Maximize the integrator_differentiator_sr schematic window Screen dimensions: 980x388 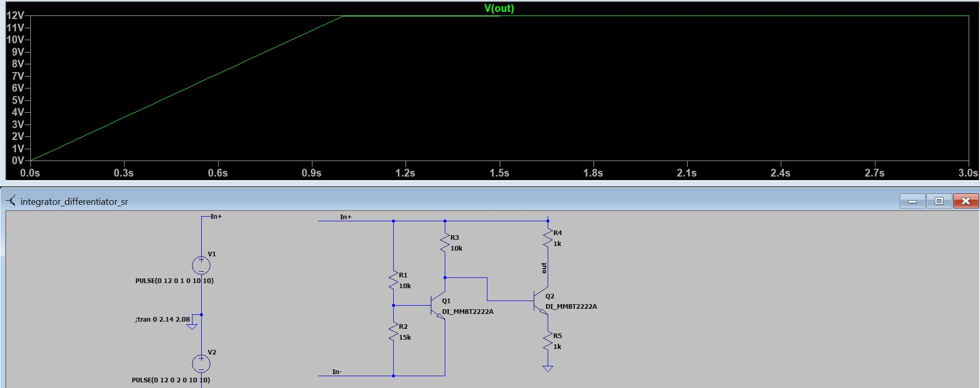click(x=939, y=201)
